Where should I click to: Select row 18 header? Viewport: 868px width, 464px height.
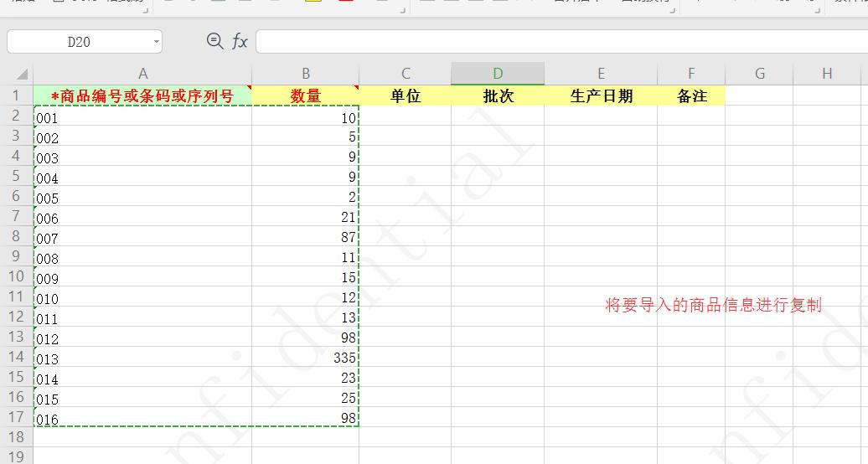tap(16, 437)
